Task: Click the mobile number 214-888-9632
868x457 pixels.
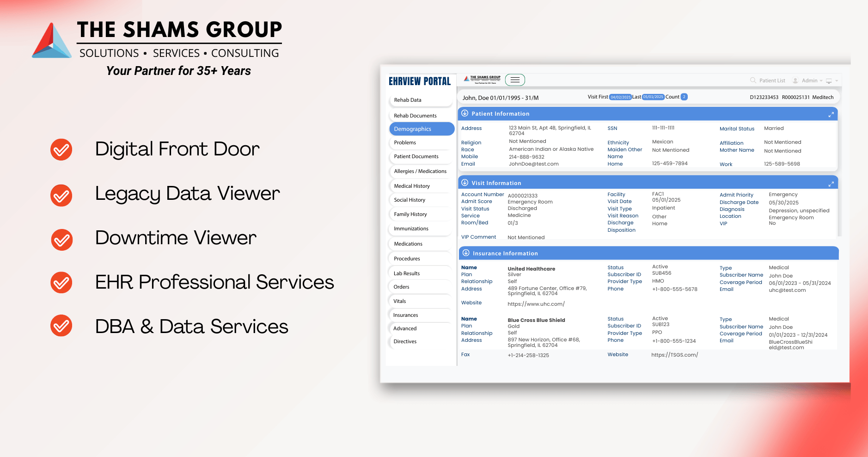Action: pos(526,157)
